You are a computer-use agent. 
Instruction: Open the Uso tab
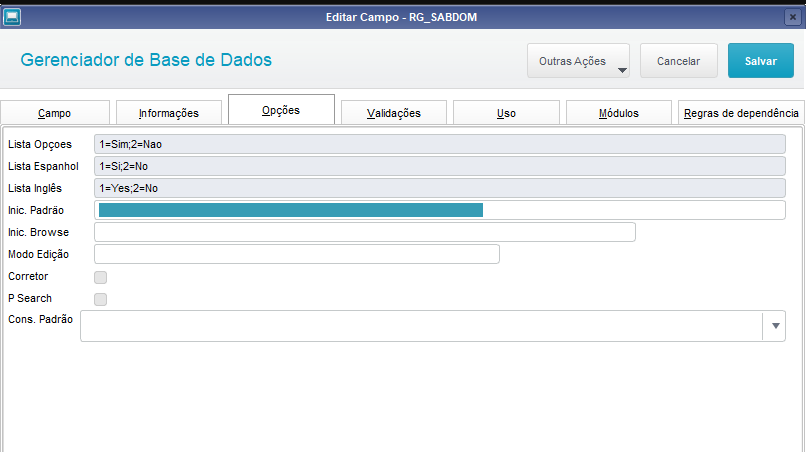(x=506, y=113)
